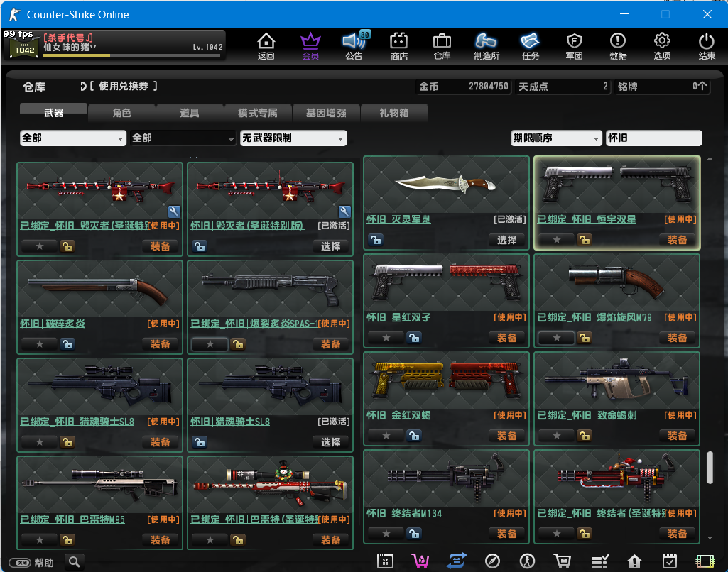
Task: Toggle the lock on 灭灵军刺
Action: coord(376,240)
